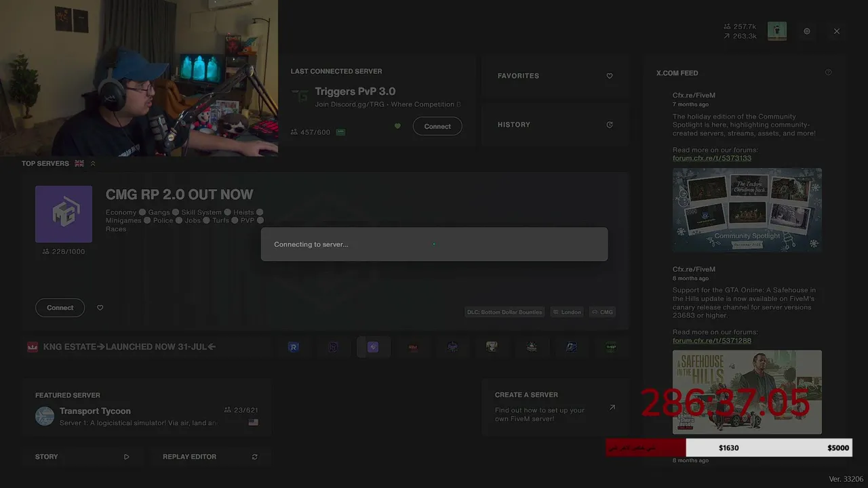This screenshot has width=868, height=488.
Task: Expand the Top Servers region chevron
Action: point(93,163)
